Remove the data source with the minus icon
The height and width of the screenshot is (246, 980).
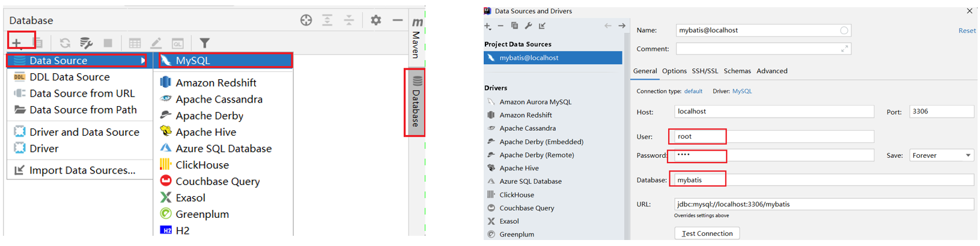[501, 26]
